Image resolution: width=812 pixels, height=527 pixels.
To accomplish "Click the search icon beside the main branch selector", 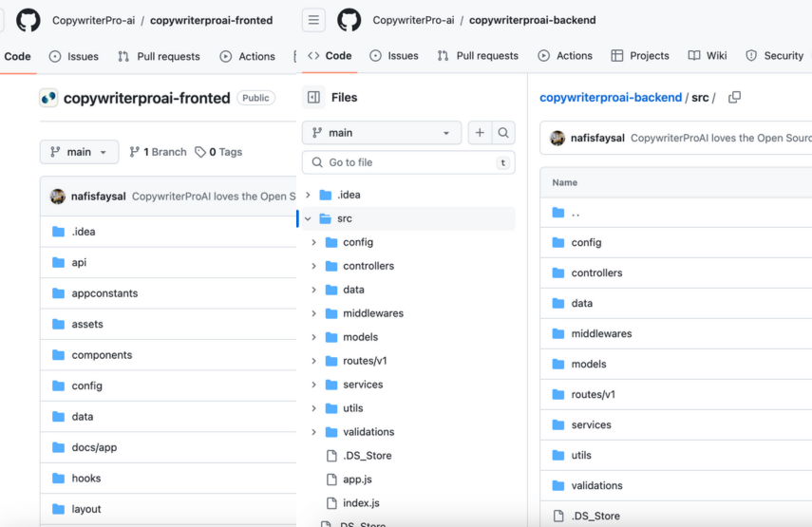I will pyautogui.click(x=502, y=133).
